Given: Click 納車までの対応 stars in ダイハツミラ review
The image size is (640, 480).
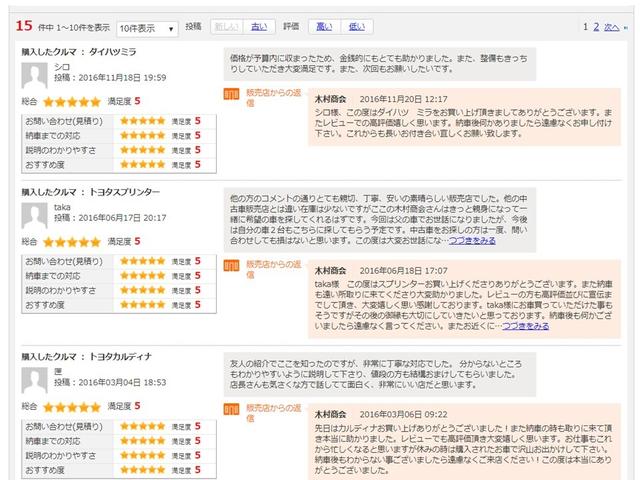Looking at the screenshot, I should [x=142, y=136].
